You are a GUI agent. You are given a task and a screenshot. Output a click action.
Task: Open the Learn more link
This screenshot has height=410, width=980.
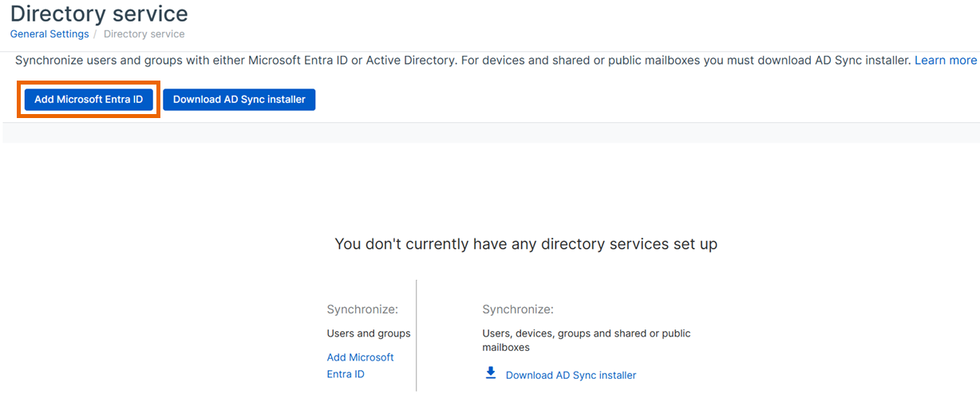coord(945,61)
